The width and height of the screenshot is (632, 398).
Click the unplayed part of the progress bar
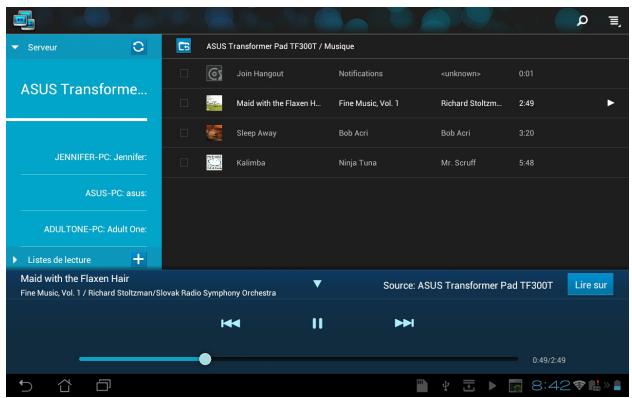(364, 359)
